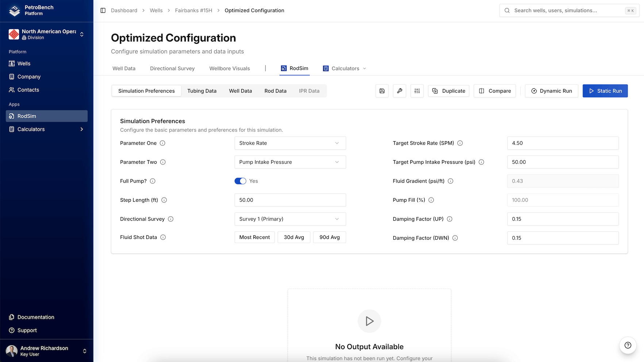
Task: Click the Static Run button
Action: coord(605,91)
